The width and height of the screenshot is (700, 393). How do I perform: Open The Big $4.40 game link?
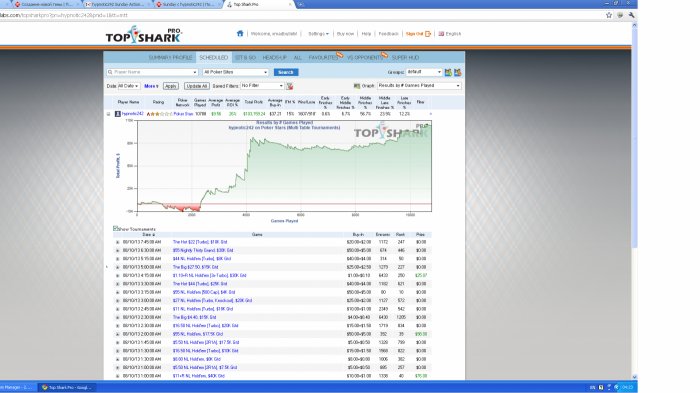tap(195, 318)
